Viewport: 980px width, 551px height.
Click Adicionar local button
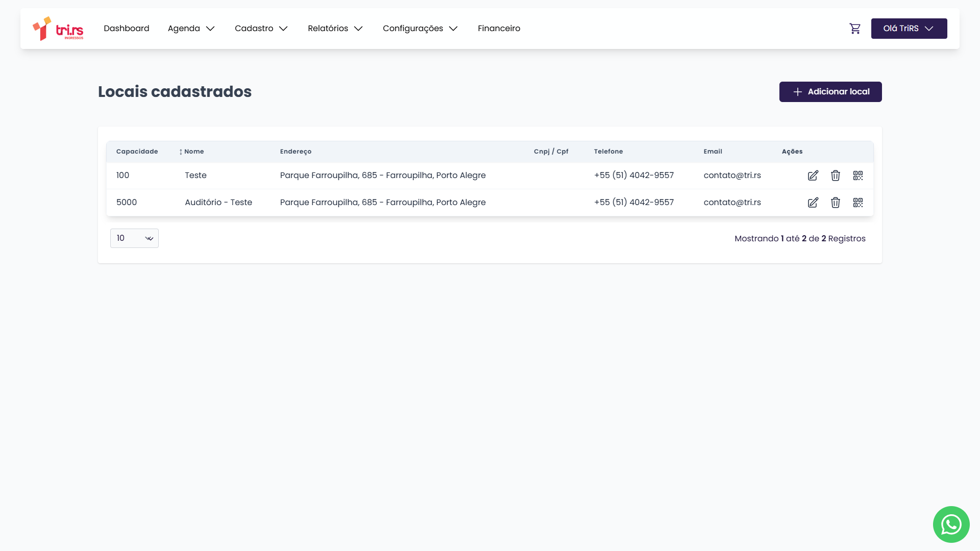pos(830,92)
